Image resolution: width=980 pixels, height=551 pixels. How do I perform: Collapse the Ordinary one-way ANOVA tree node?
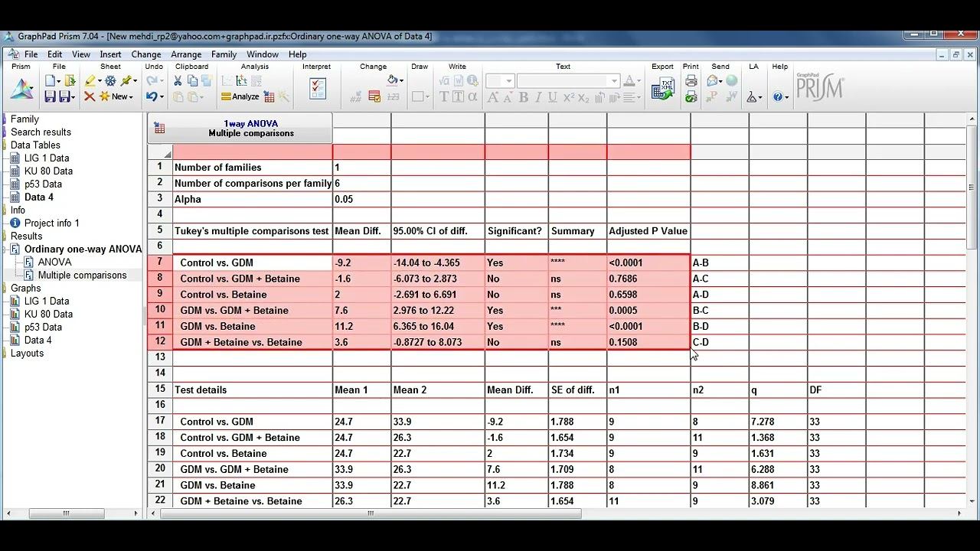[5, 249]
